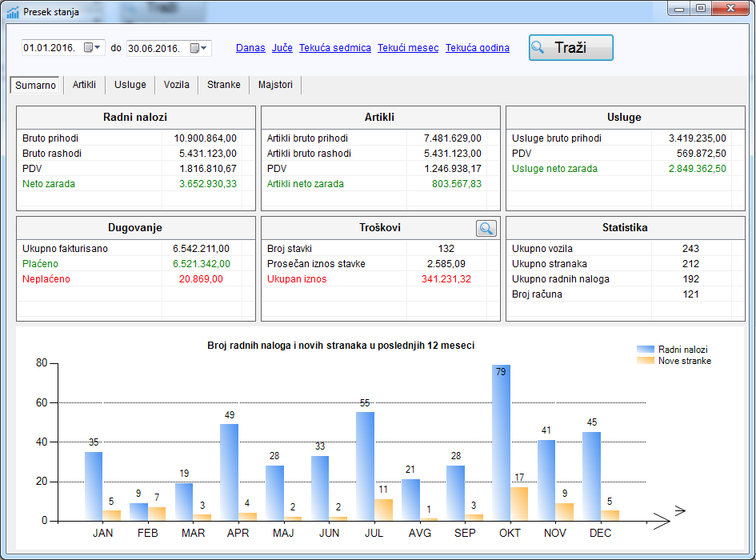The width and height of the screenshot is (756, 560).
Task: Pick the Tekući mesec link
Action: (408, 48)
